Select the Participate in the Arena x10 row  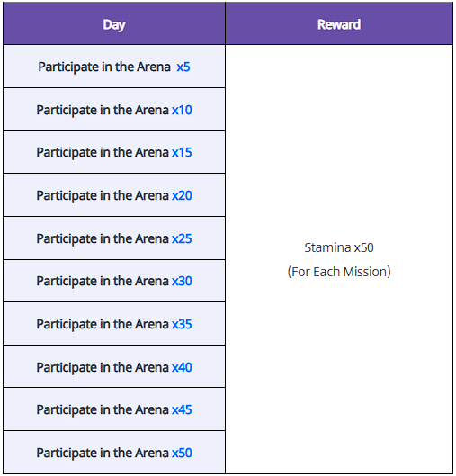(114, 110)
